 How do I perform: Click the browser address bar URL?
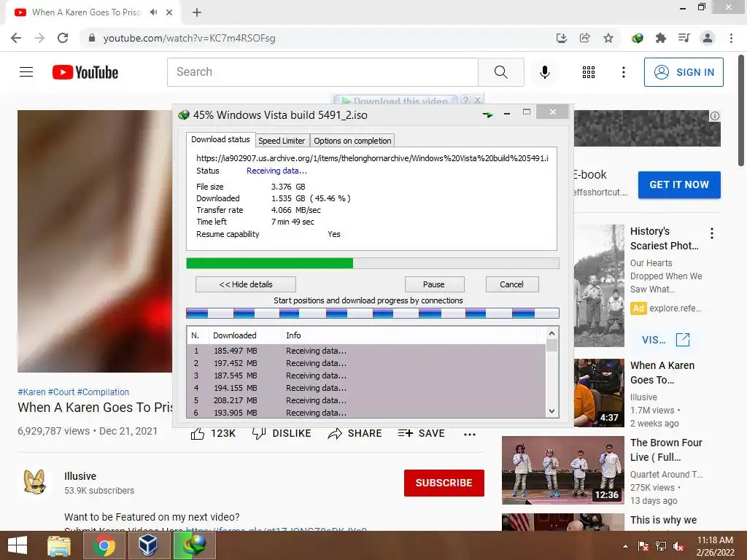[x=189, y=38]
